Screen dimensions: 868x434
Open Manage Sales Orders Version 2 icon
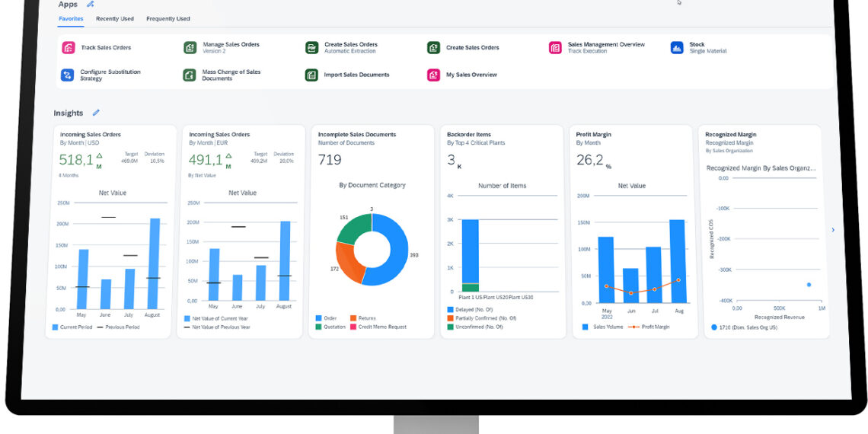(x=190, y=48)
